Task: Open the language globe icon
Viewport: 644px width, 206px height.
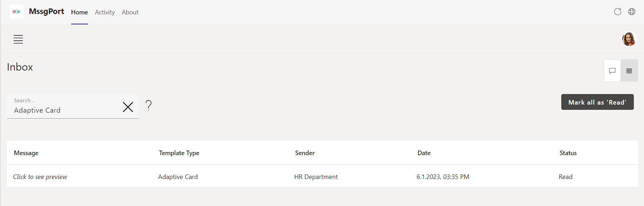Action: 632,12
